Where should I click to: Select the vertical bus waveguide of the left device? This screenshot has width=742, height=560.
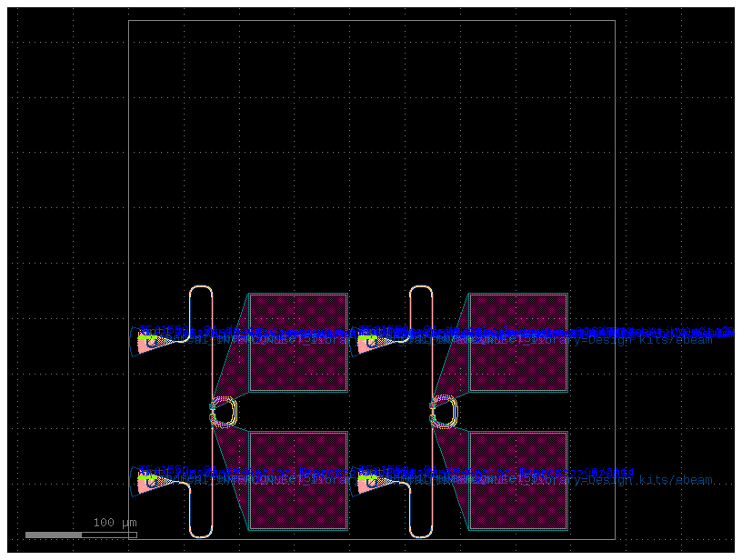[x=211, y=368]
